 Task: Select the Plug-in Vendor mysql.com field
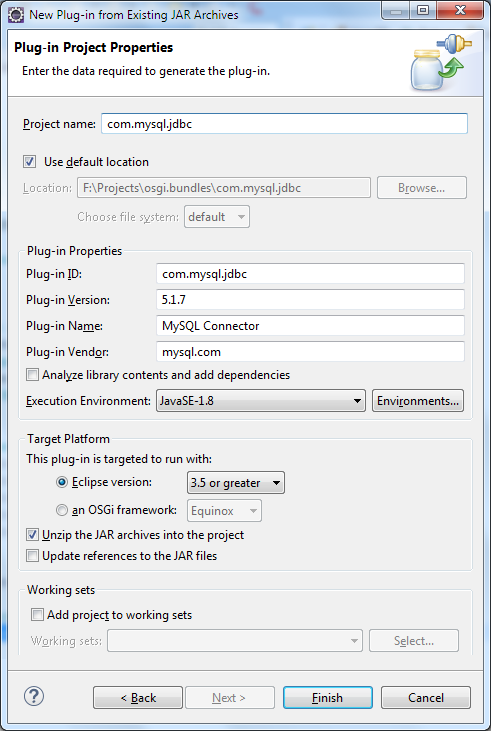pyautogui.click(x=310, y=352)
